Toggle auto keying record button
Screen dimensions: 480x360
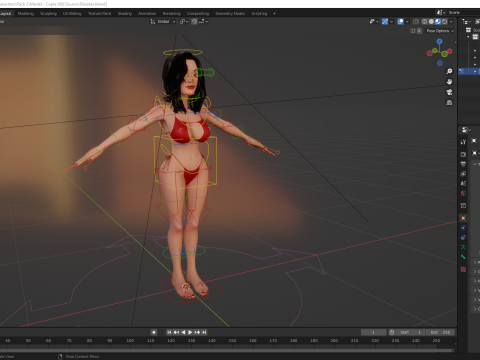(154, 332)
